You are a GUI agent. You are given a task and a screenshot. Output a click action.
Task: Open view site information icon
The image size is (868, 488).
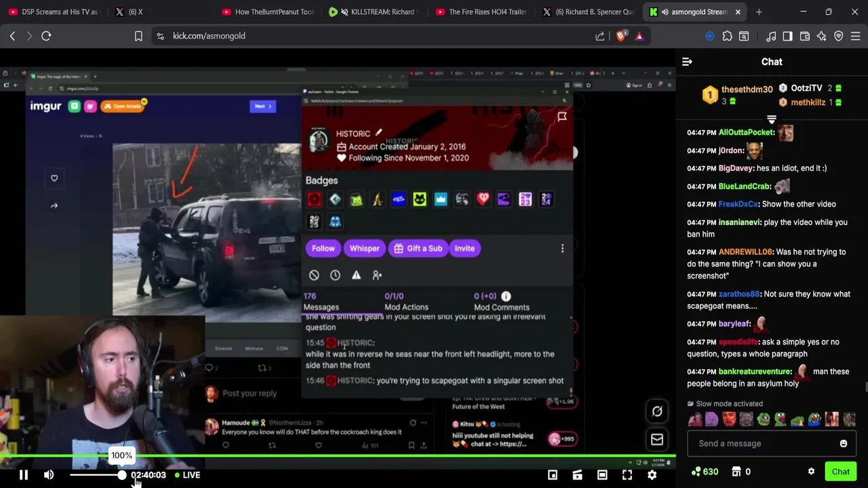point(160,36)
